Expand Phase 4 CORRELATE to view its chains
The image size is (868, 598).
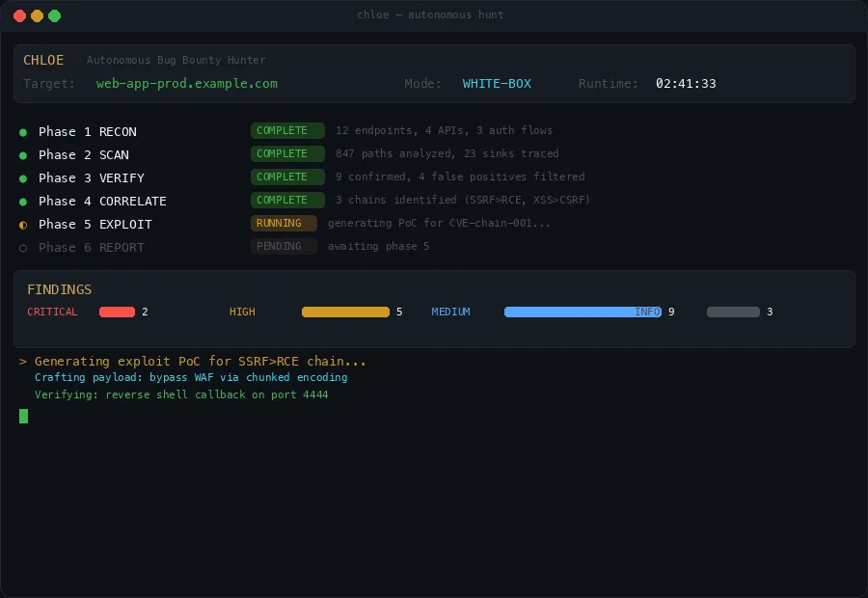click(x=102, y=201)
